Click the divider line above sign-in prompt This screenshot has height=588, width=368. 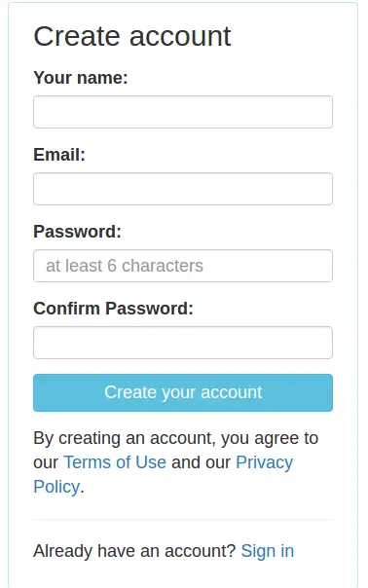coord(183,520)
